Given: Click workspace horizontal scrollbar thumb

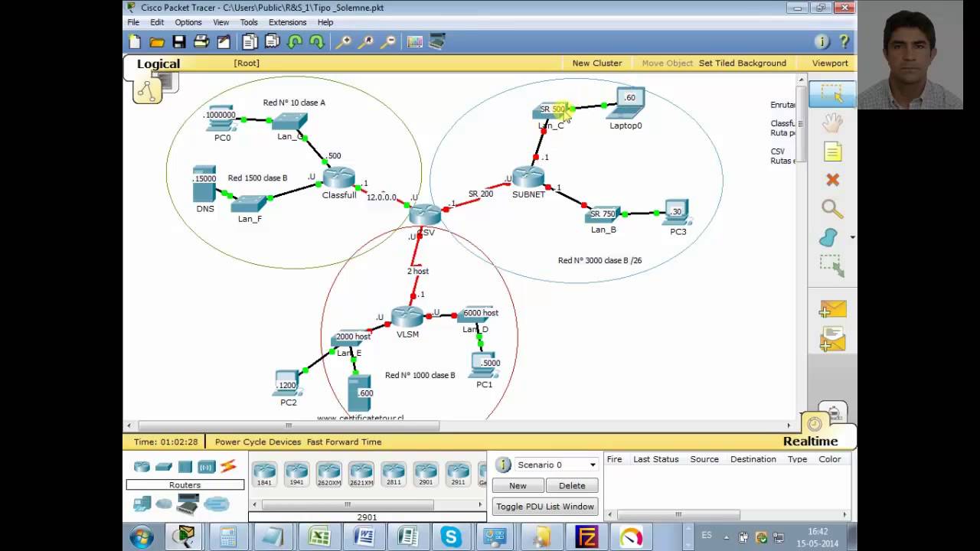Looking at the screenshot, I should [x=289, y=425].
